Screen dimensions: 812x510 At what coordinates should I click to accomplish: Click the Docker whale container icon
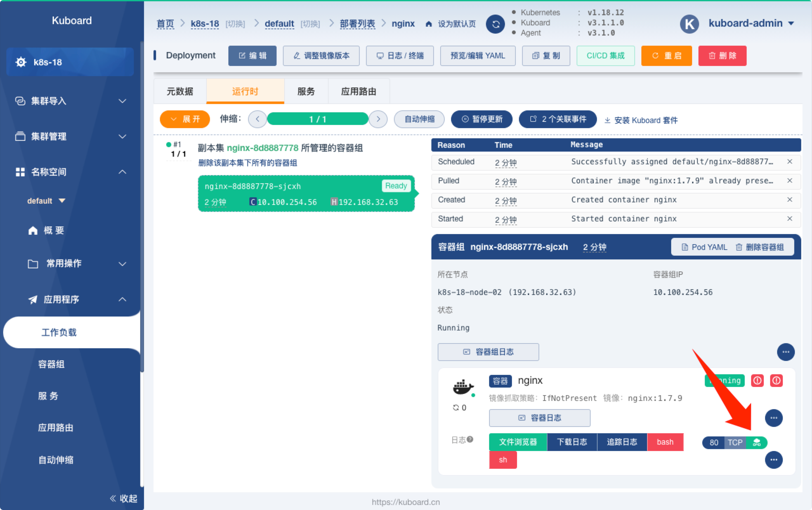coord(463,387)
